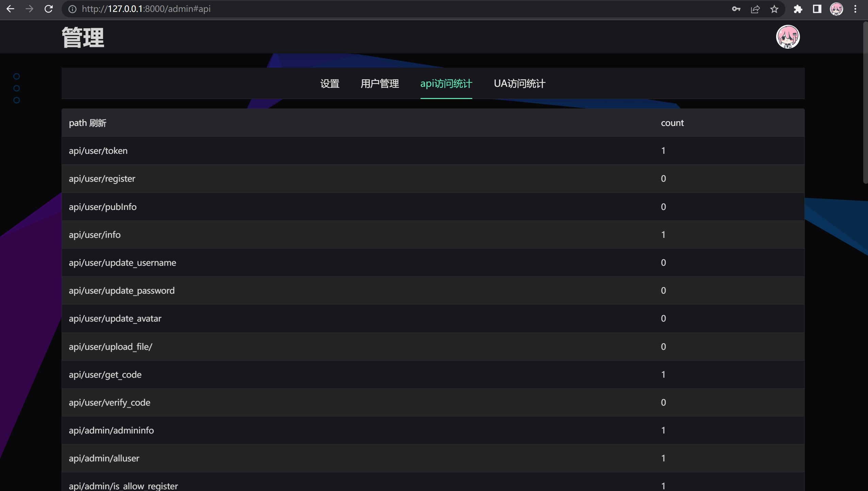The width and height of the screenshot is (868, 491).
Task: View site information icon in address bar
Action: [72, 9]
